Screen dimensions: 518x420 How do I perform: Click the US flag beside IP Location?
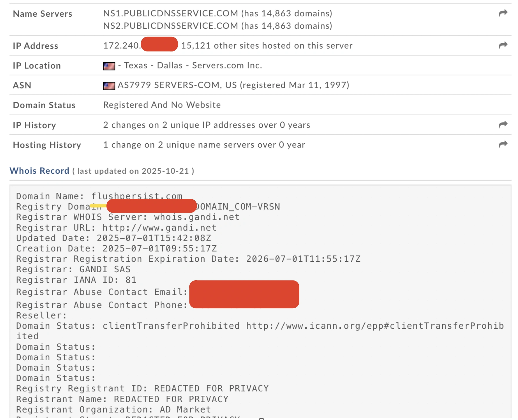coord(108,65)
